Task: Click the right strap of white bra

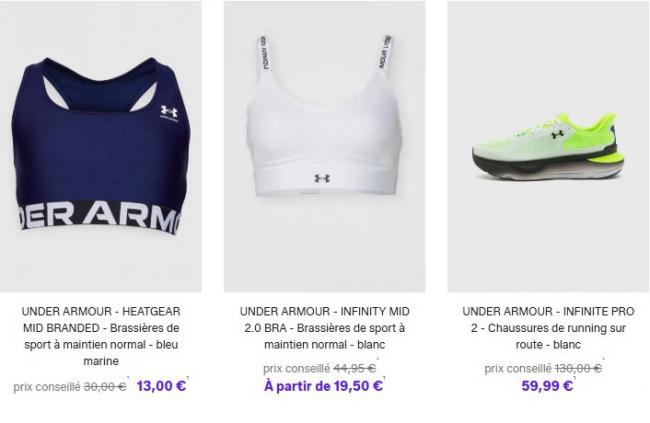Action: [x=384, y=54]
